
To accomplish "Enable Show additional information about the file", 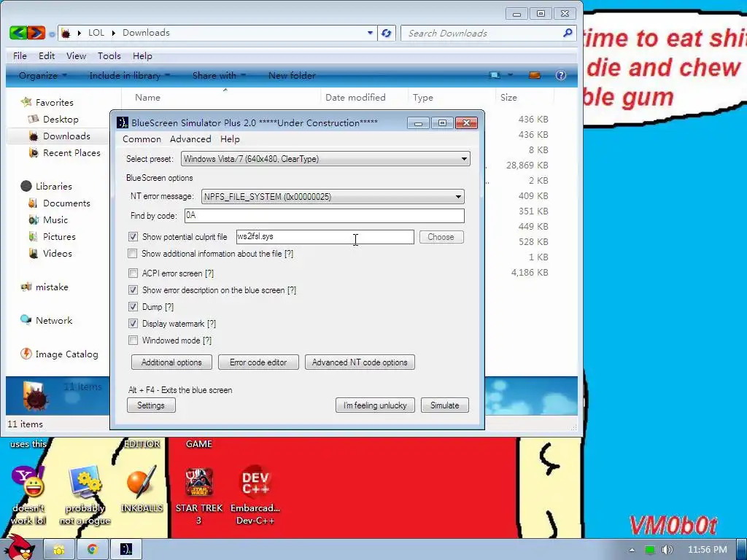I will (x=133, y=254).
